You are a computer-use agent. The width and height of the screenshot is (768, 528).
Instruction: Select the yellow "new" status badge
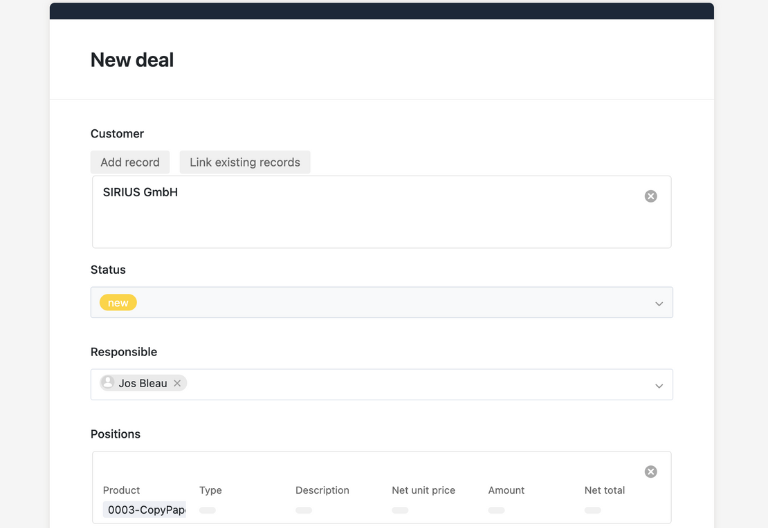click(118, 303)
